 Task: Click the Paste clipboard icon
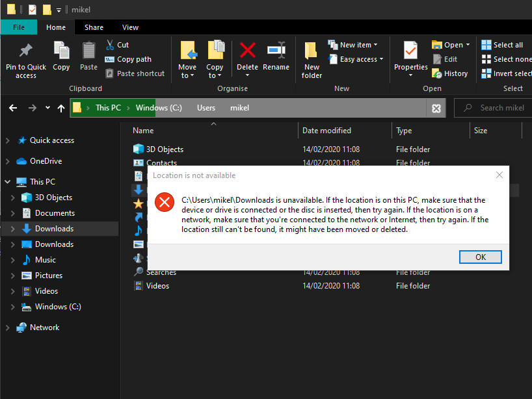[89, 51]
